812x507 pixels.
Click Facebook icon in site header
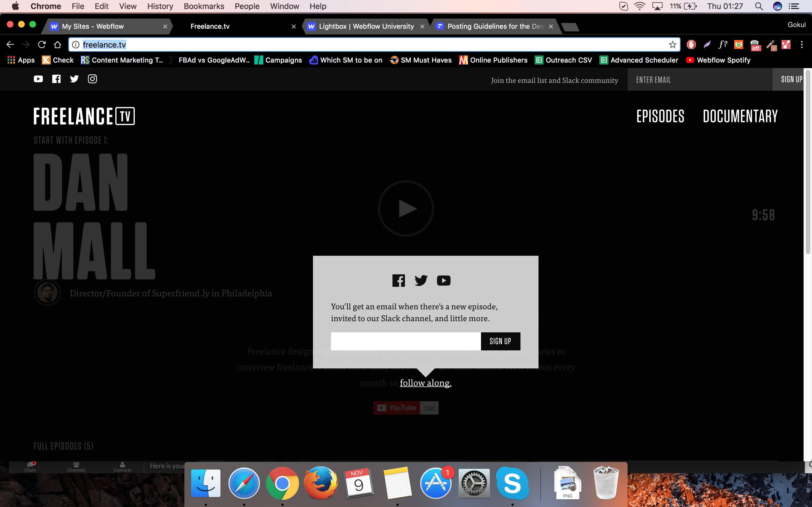click(56, 79)
